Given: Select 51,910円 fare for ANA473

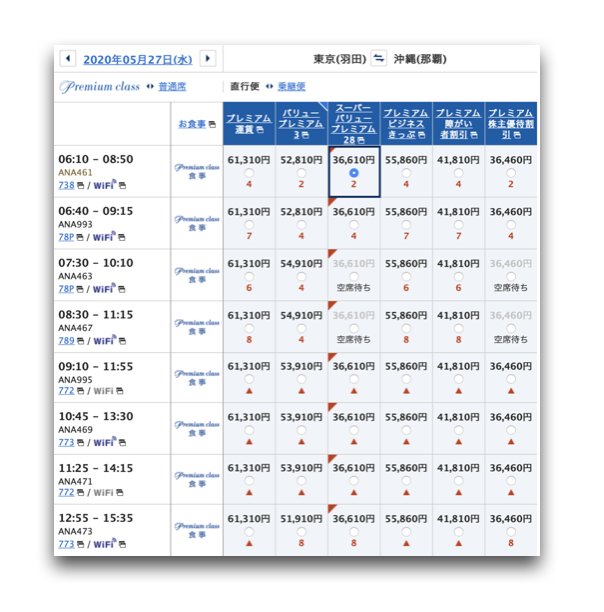Looking at the screenshot, I should pyautogui.click(x=301, y=532).
